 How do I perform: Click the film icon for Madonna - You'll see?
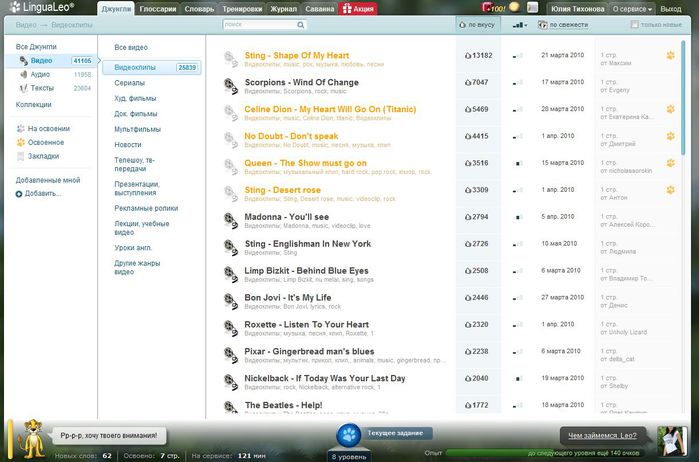coord(230,221)
